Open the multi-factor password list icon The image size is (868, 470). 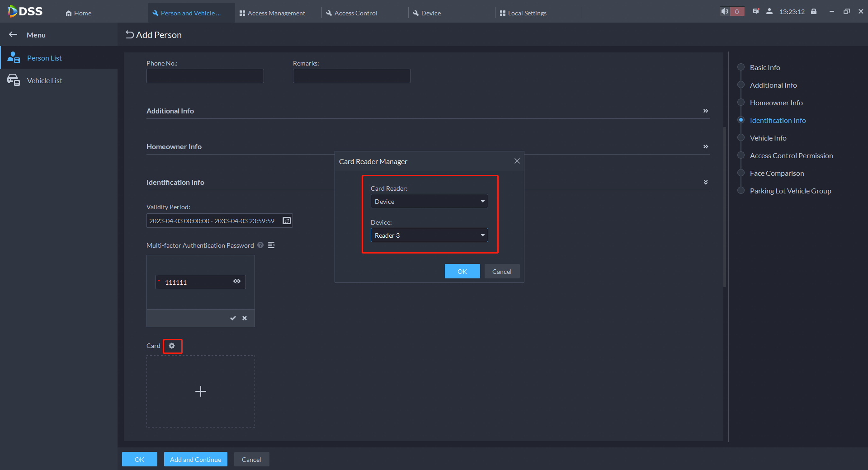(x=271, y=245)
